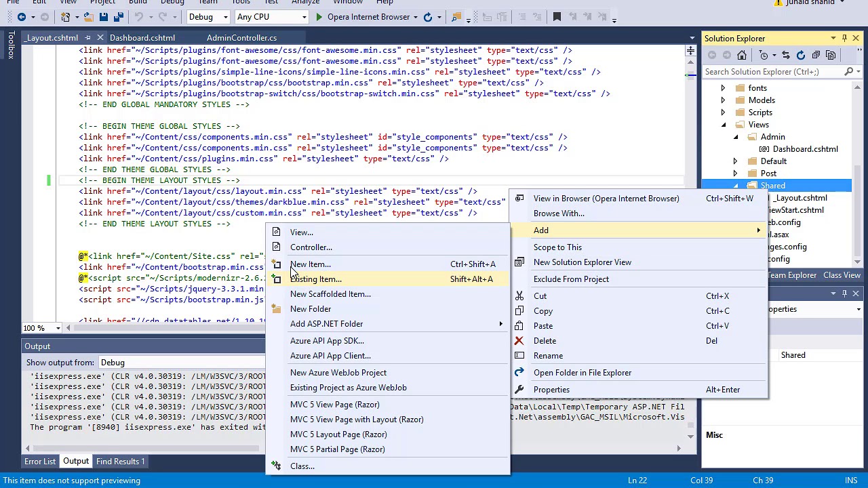Open the Opera Internet Browser dropdown arrow
This screenshot has width=868, height=488.
415,17
